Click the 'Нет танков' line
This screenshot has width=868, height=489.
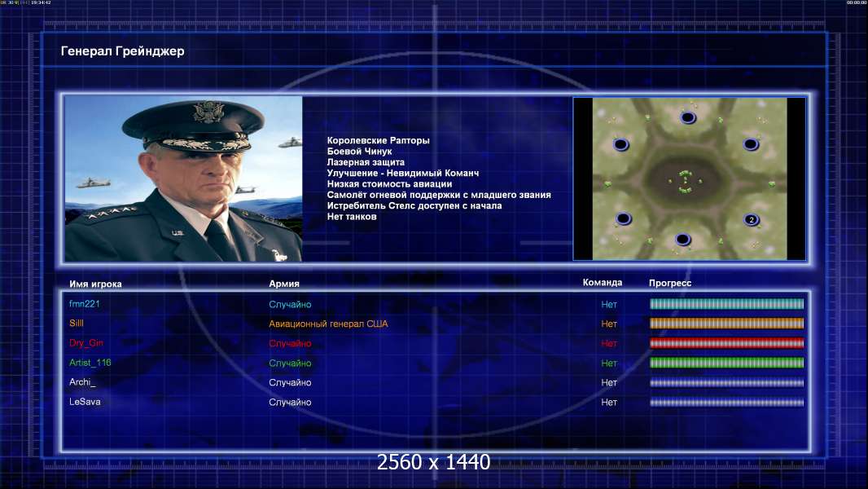[352, 217]
